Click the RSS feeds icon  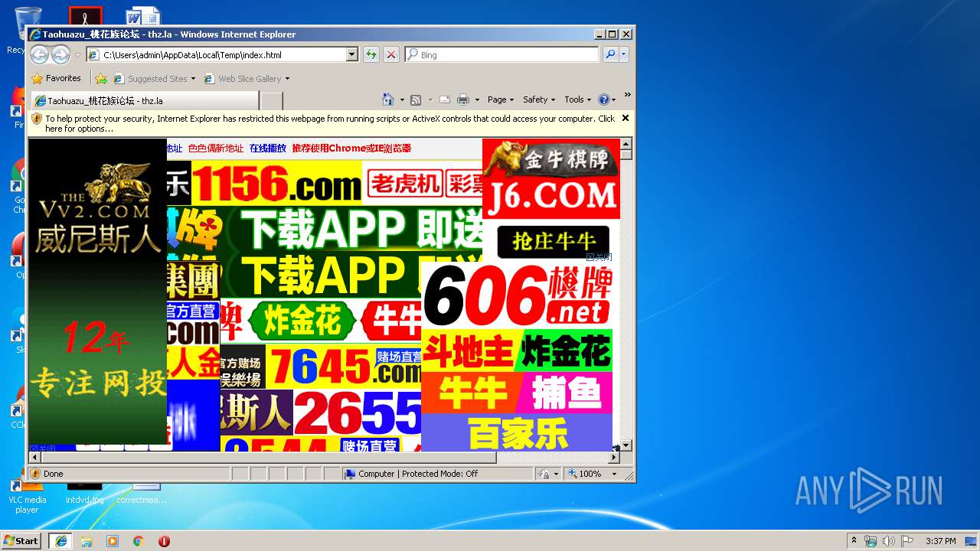416,99
